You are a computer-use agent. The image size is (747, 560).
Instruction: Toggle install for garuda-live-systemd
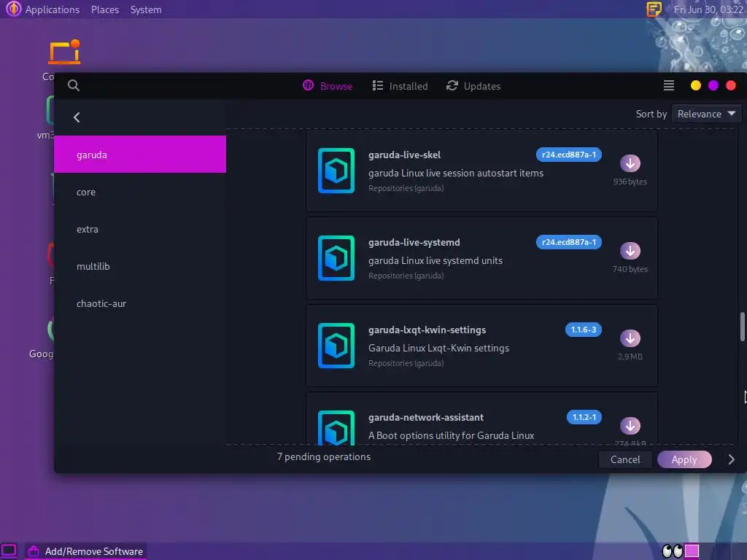(630, 251)
